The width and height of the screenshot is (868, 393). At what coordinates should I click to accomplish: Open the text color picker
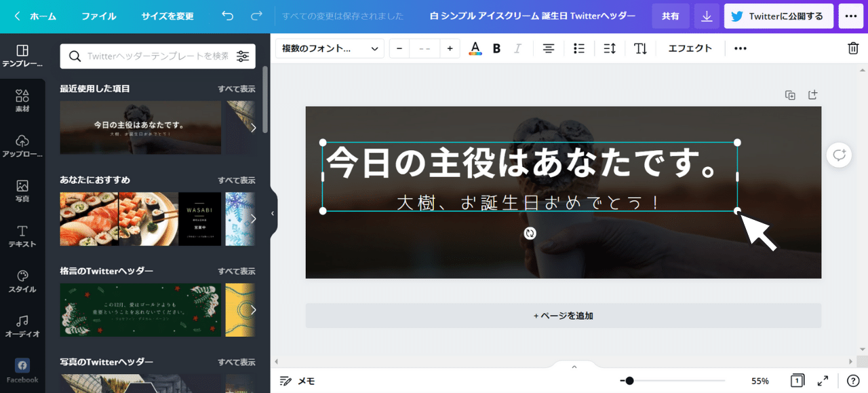[475, 48]
